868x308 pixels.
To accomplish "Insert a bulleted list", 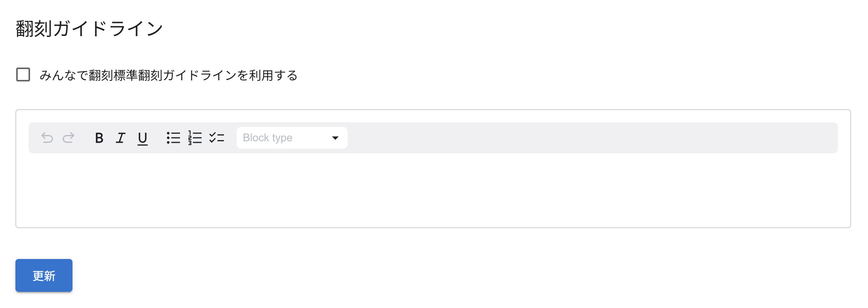I will click(173, 138).
